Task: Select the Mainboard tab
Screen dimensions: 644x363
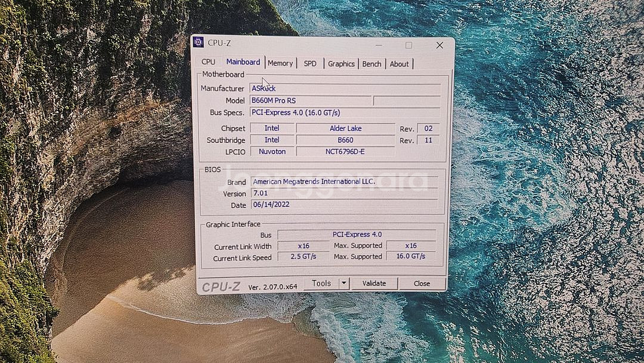Action: [x=243, y=61]
